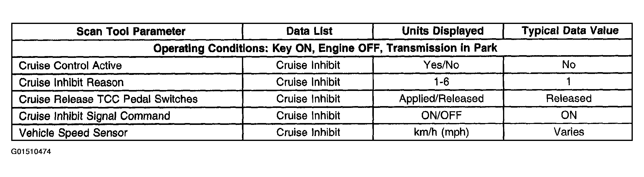Click the Scan Tool Parameter column header
Image resolution: width=644 pixels, height=177 pixels.
tap(131, 31)
